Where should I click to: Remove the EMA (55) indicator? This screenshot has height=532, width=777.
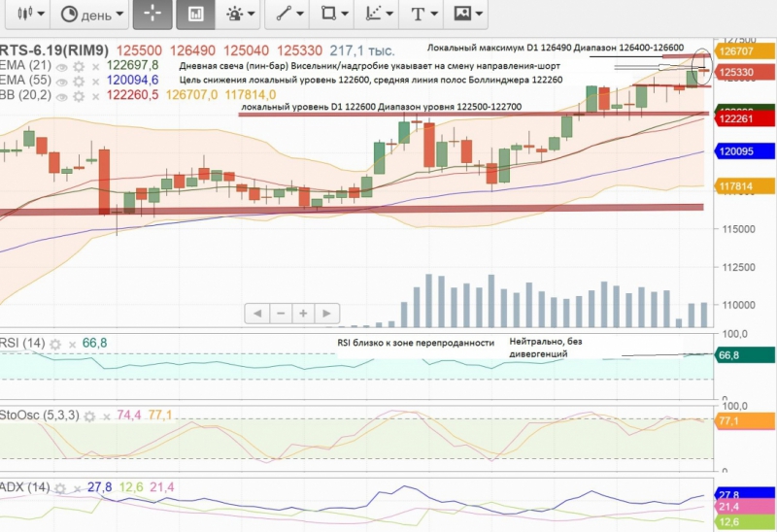[x=95, y=82]
